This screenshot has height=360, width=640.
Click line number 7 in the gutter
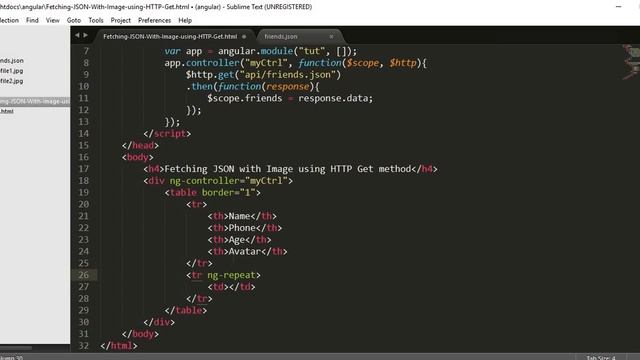point(86,51)
